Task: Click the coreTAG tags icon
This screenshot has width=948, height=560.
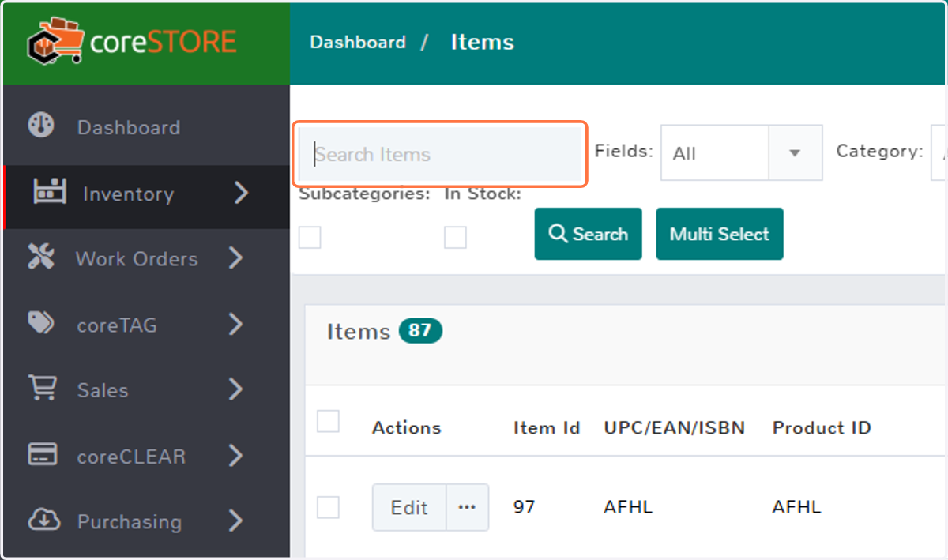Action: 41,323
